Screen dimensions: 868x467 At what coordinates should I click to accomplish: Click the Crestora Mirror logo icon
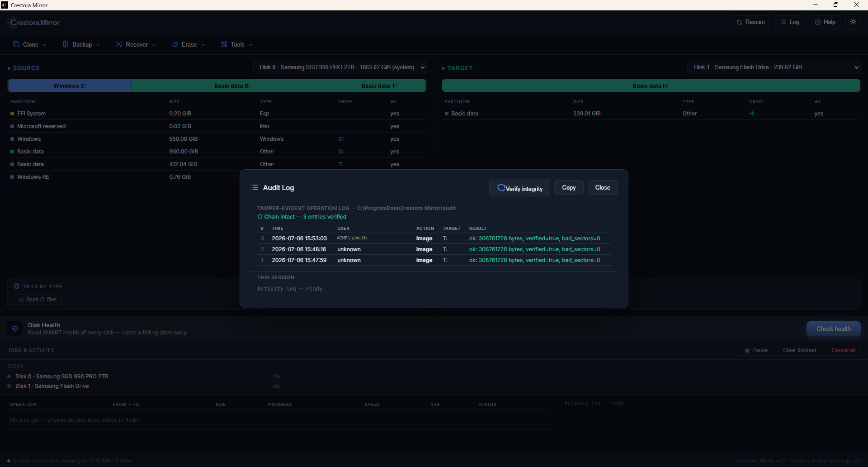tap(12, 22)
